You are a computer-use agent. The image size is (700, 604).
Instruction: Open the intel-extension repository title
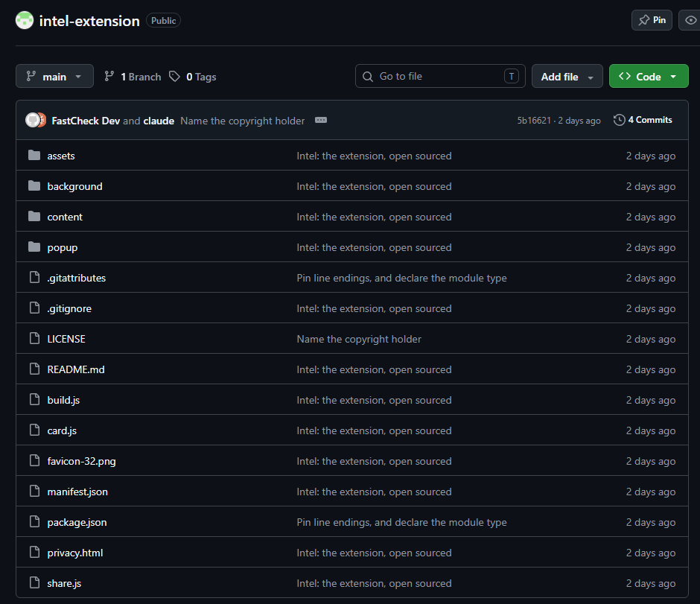coord(89,21)
